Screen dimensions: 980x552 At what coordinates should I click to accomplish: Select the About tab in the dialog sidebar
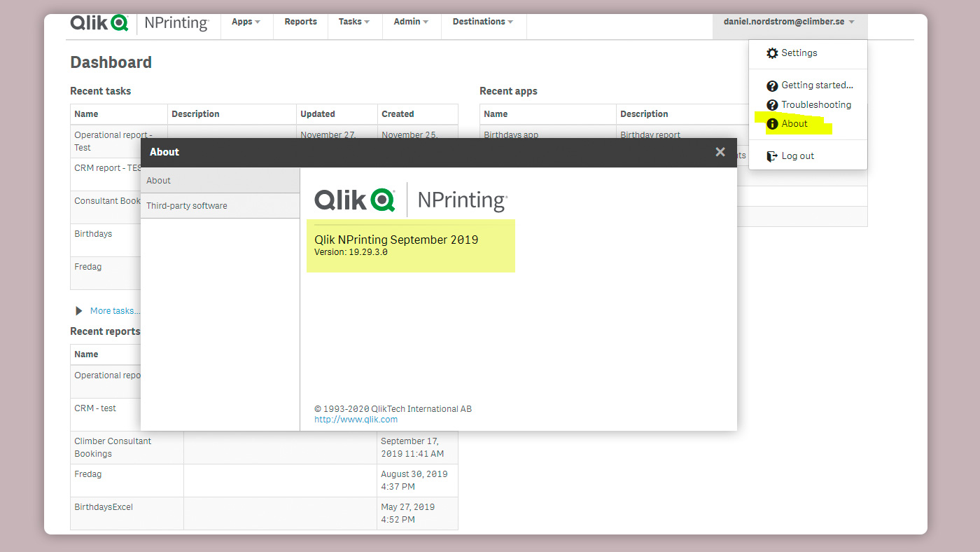click(220, 181)
